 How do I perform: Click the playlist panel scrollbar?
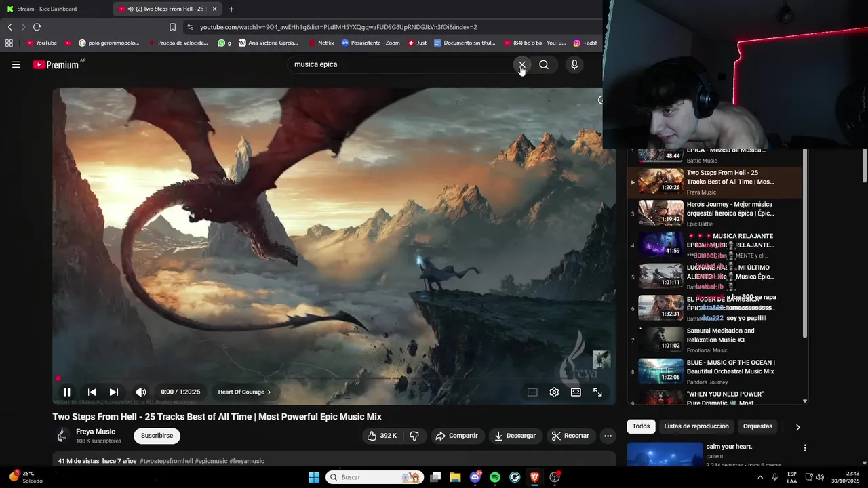tap(805, 244)
